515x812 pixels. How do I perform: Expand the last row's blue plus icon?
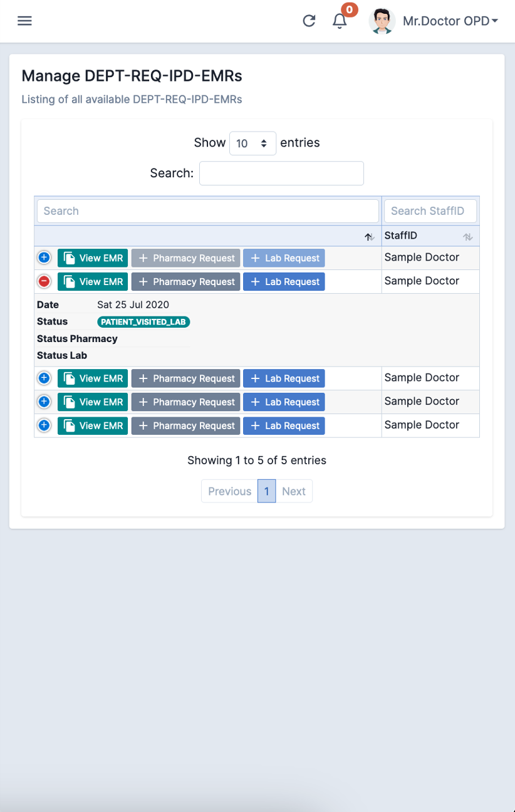(x=44, y=425)
